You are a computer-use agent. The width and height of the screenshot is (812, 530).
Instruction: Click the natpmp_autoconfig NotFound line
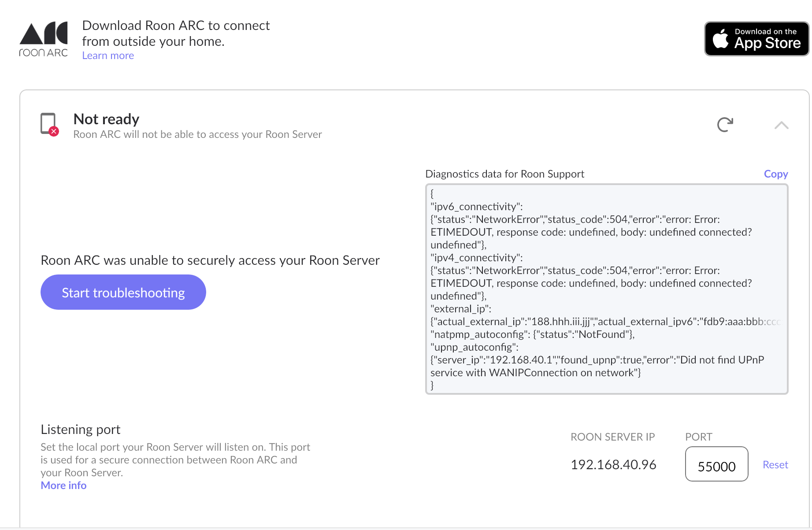(x=533, y=334)
